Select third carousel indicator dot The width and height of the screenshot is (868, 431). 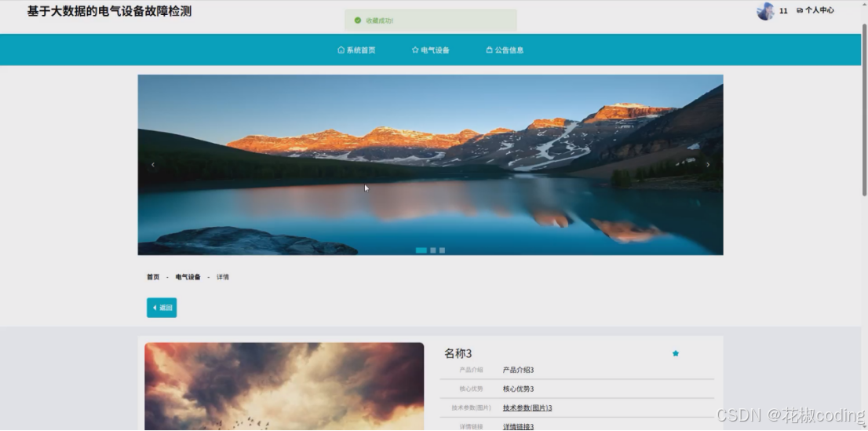tap(443, 250)
